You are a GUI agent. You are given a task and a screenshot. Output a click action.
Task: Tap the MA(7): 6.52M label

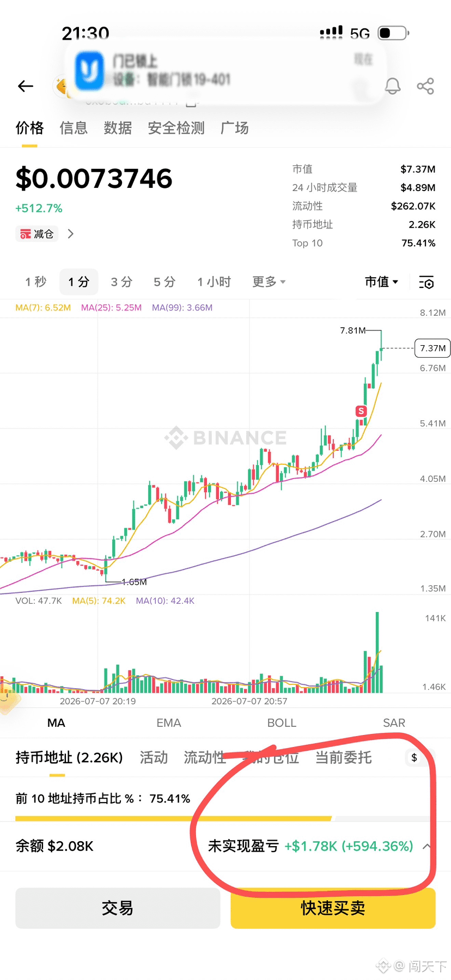[x=43, y=308]
